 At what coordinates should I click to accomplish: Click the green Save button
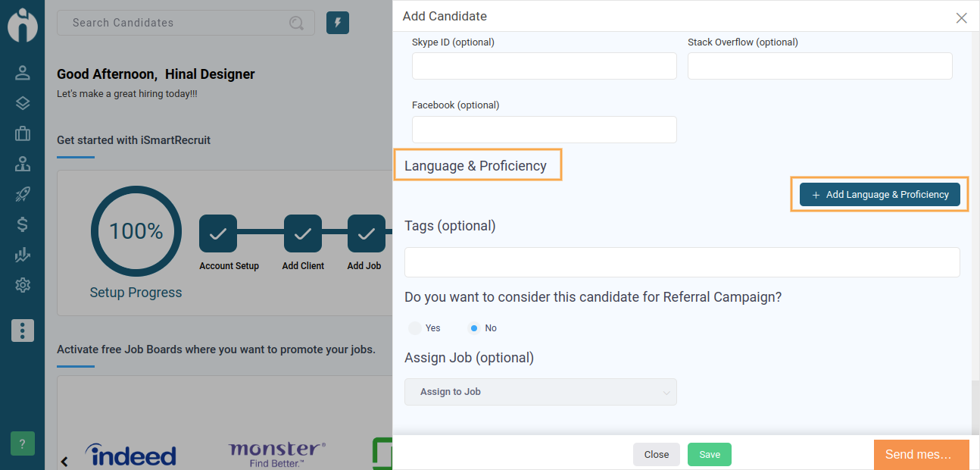[710, 454]
